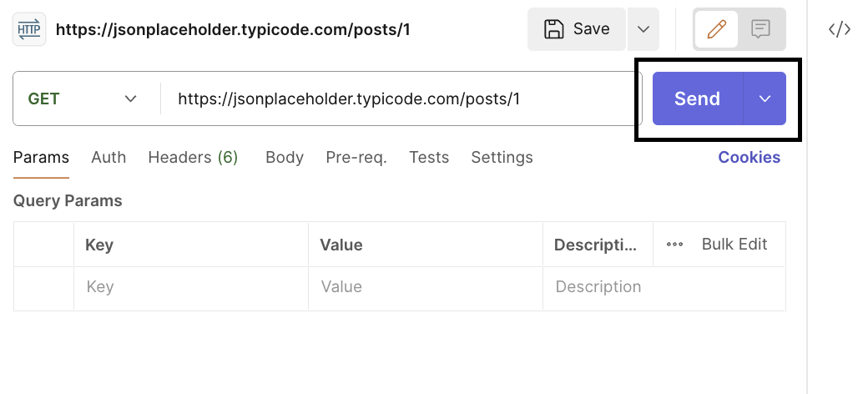Open the Cookies link

749,157
